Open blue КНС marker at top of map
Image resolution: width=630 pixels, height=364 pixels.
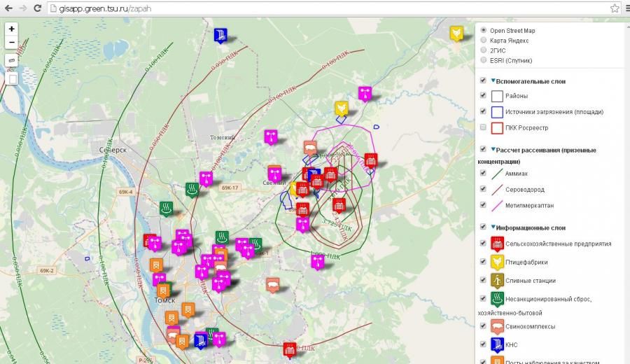coord(220,36)
